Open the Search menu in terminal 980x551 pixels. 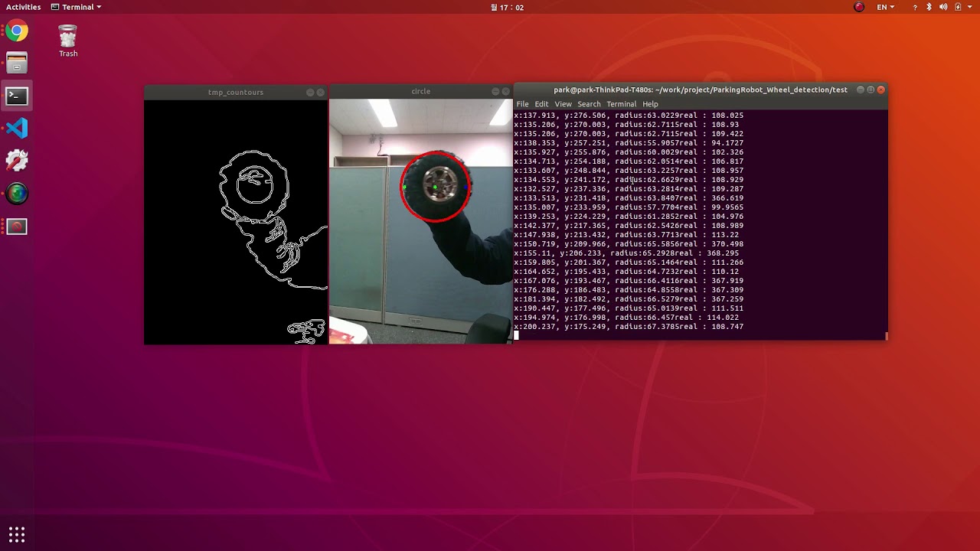click(x=589, y=104)
